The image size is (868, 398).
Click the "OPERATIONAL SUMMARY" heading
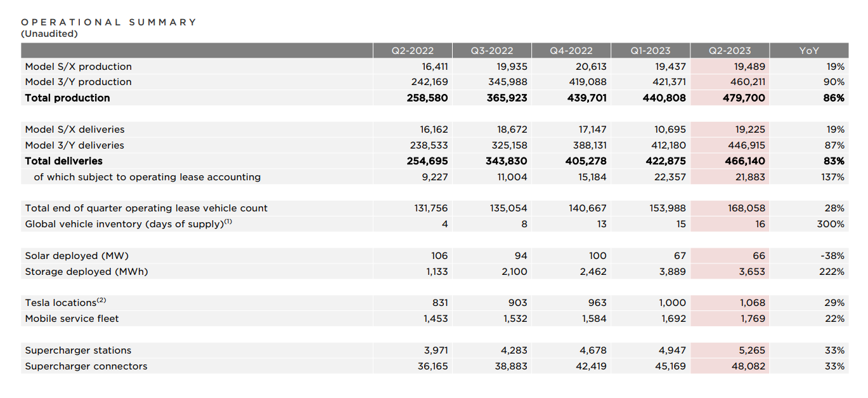pos(109,22)
